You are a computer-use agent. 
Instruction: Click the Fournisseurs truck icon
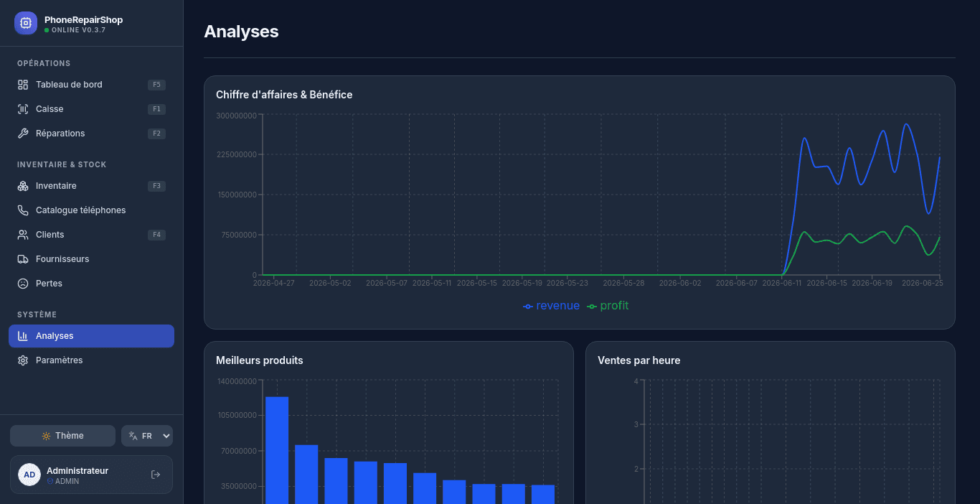coord(23,259)
